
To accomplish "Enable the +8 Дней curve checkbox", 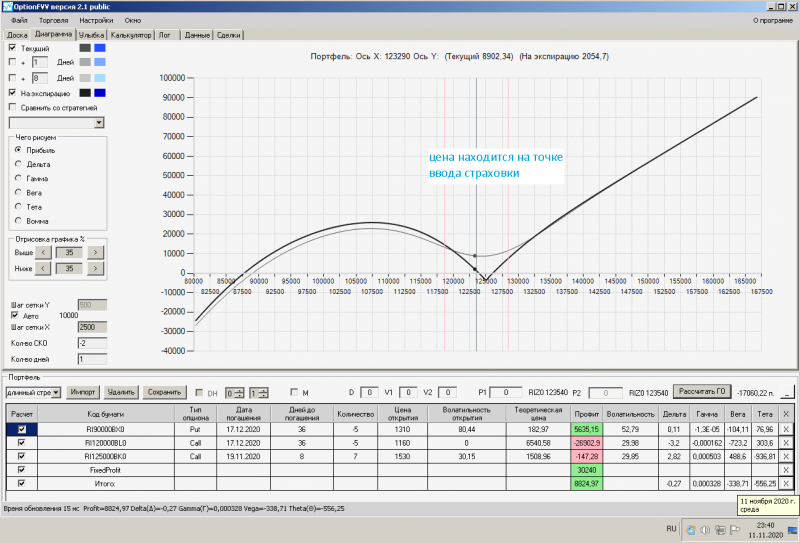I will pos(12,78).
